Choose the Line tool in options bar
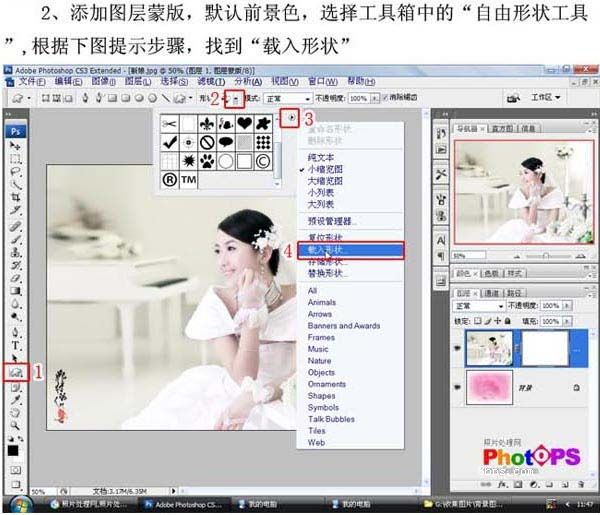This screenshot has height=515, width=600. [165, 98]
